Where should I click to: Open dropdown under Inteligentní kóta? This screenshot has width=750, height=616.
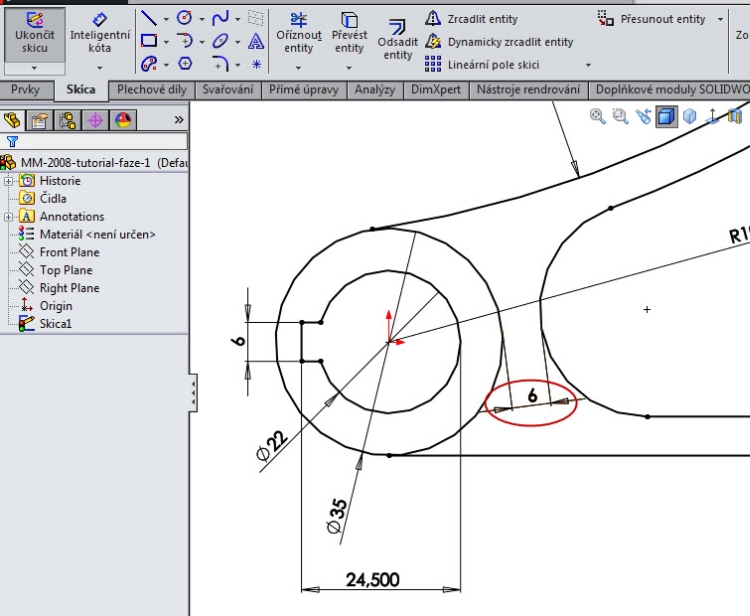pyautogui.click(x=99, y=68)
